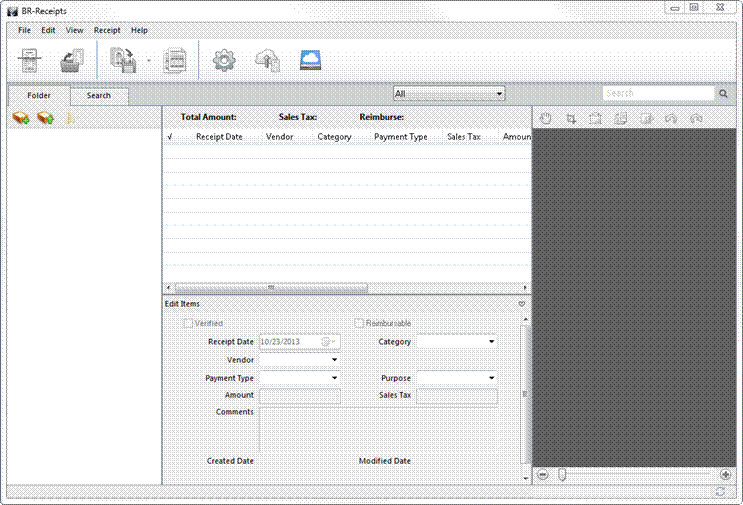The image size is (743, 505).
Task: Click the Vendor column header
Action: click(x=279, y=136)
